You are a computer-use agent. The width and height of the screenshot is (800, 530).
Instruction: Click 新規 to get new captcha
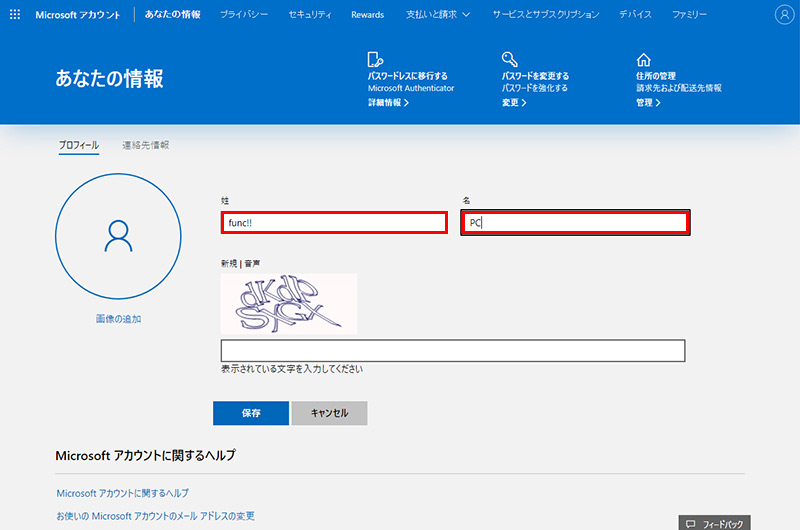(229, 263)
